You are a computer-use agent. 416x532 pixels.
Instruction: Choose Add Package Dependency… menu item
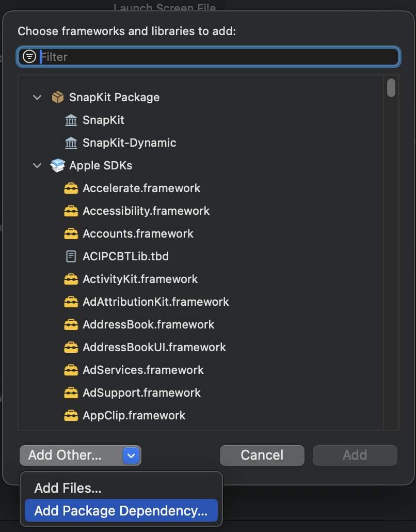121,511
